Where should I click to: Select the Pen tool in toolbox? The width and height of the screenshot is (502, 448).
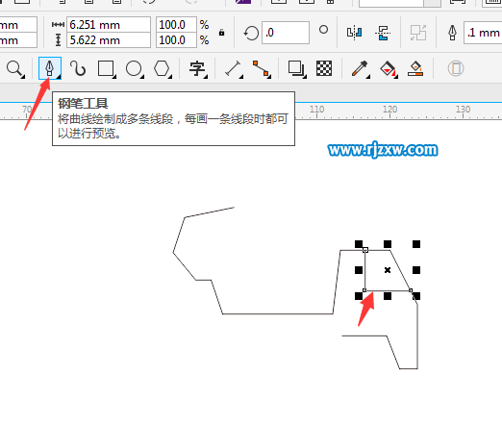coord(50,68)
